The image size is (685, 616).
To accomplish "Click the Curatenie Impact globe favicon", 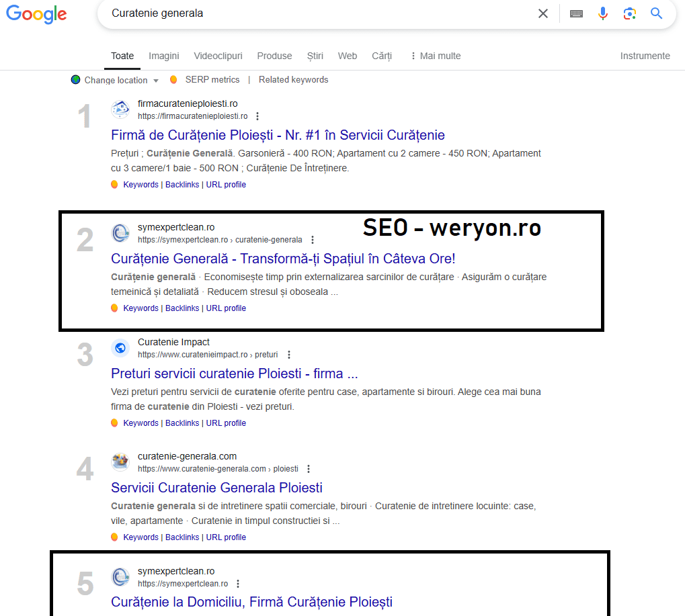I will coord(120,348).
